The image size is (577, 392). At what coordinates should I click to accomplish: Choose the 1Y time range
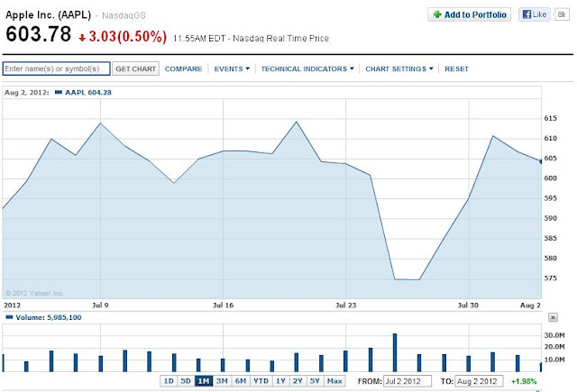point(280,381)
